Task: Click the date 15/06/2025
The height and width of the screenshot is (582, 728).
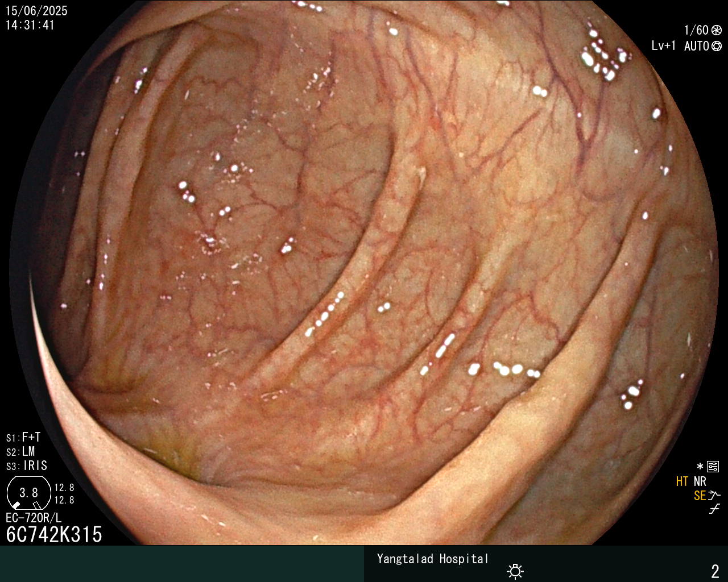Action: 36,11
